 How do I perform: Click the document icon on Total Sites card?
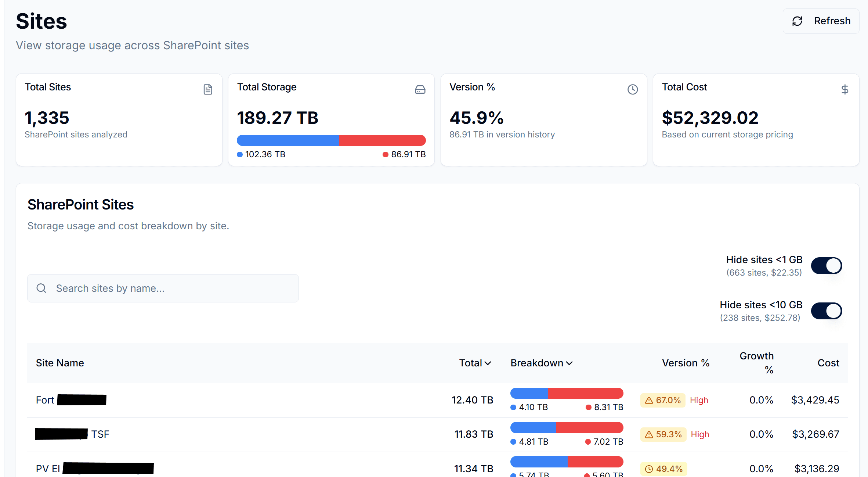(208, 89)
